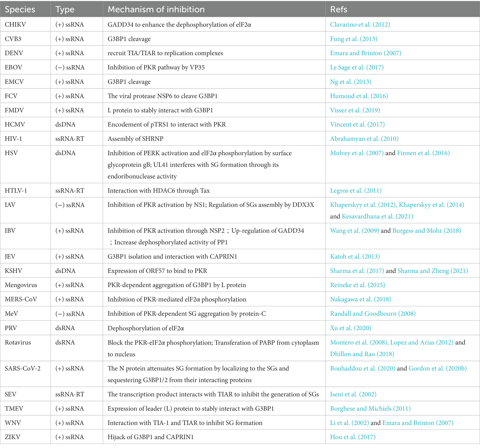This screenshot has height=448, width=480.
Task: Open Le Sage et al. (2017) reference
Action: click(x=357, y=67)
